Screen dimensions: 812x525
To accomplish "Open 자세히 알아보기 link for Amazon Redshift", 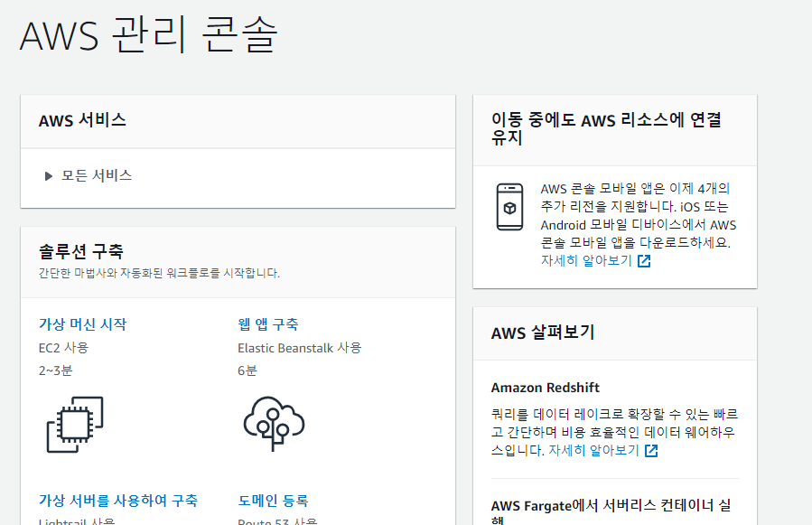I will pos(593,450).
